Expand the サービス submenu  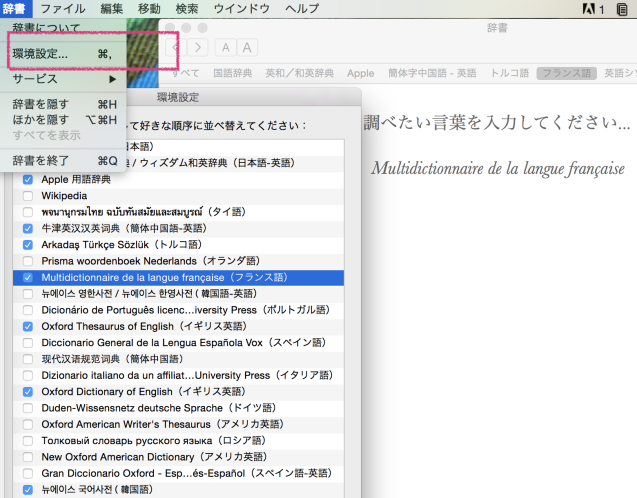click(65, 79)
